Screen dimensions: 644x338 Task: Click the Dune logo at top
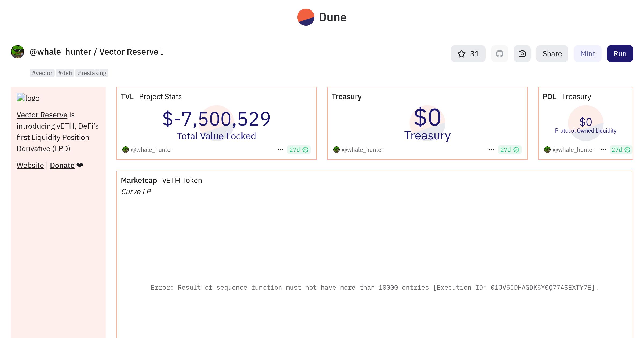[322, 17]
